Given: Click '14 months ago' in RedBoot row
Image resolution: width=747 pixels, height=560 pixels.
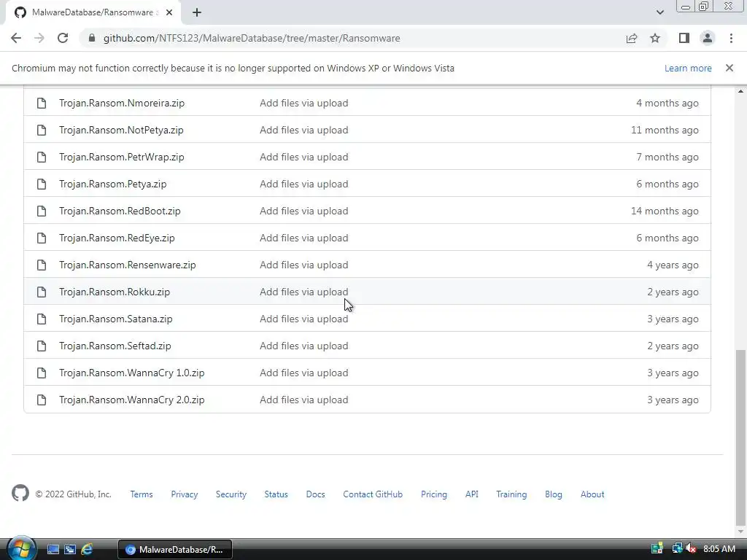Looking at the screenshot, I should pos(665,211).
